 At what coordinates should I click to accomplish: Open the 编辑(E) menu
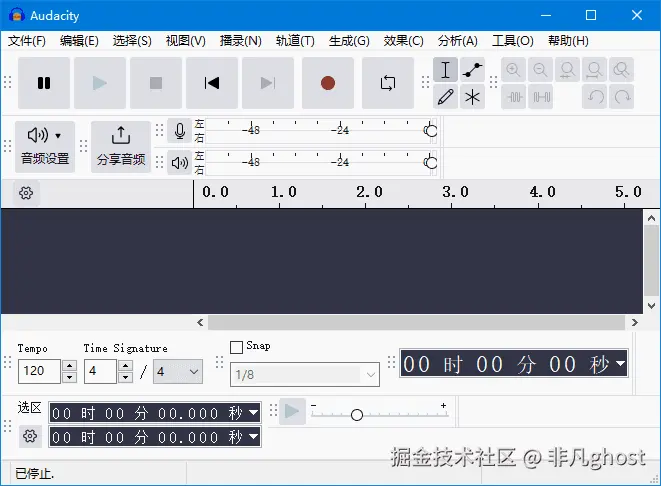tap(79, 41)
